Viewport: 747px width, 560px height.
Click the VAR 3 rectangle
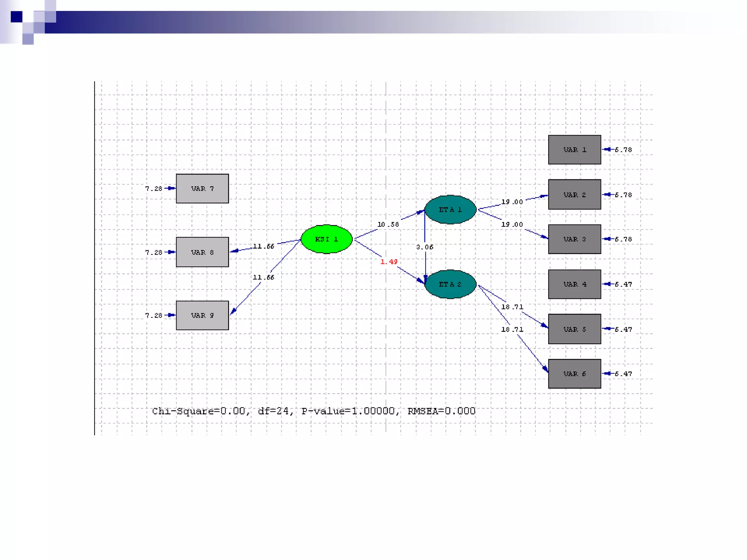[574, 239]
